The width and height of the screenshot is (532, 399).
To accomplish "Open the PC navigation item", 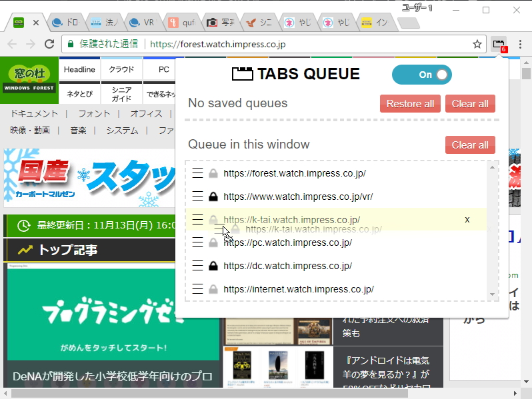I will tap(163, 69).
